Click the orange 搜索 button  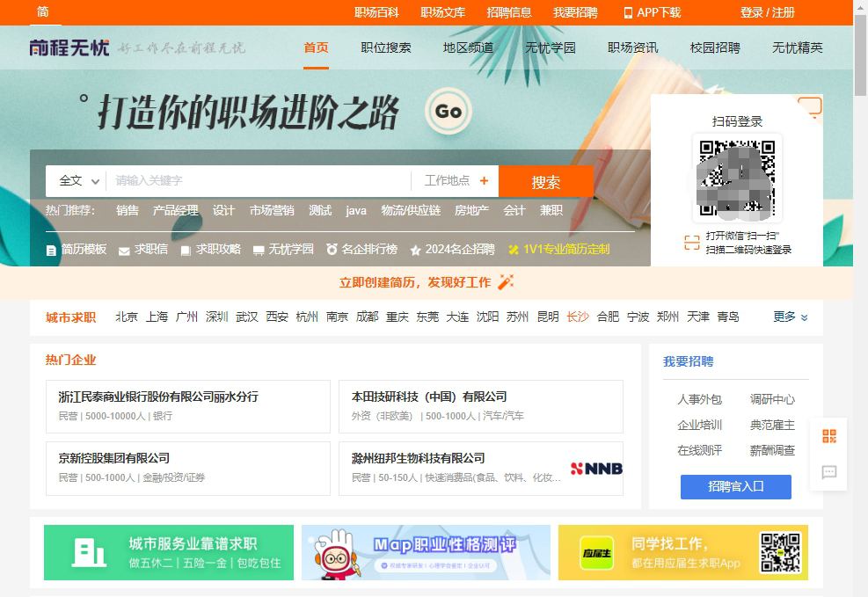click(545, 182)
